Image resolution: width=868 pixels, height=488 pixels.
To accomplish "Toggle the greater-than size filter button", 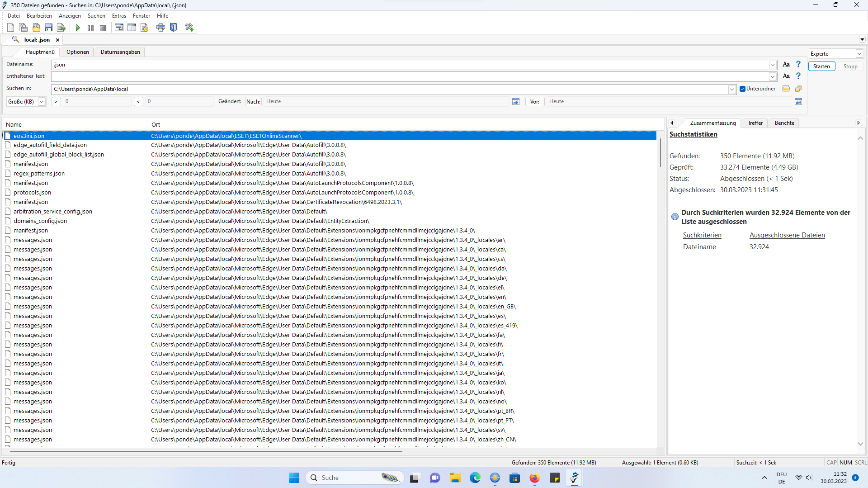I will pos(56,102).
